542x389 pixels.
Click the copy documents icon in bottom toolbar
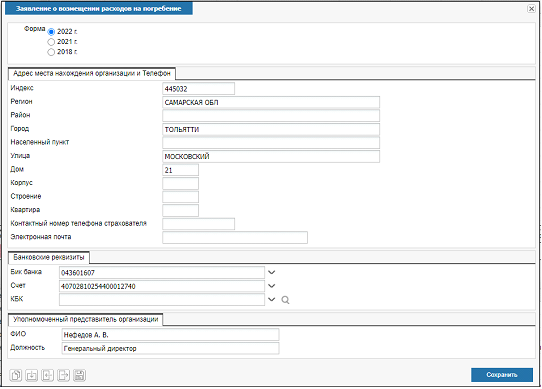(x=16, y=375)
